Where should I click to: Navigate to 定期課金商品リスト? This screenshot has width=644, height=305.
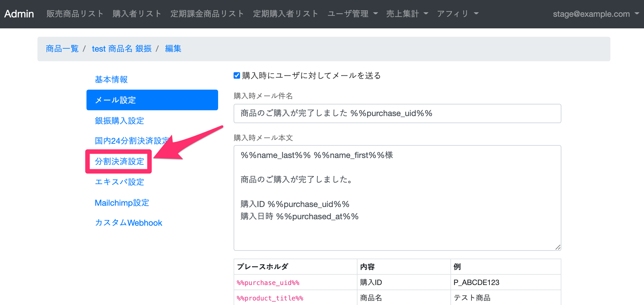coord(207,14)
